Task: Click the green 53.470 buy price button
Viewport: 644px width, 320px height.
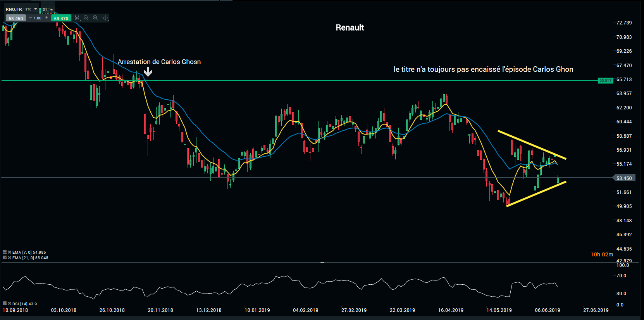Action: 61,19
